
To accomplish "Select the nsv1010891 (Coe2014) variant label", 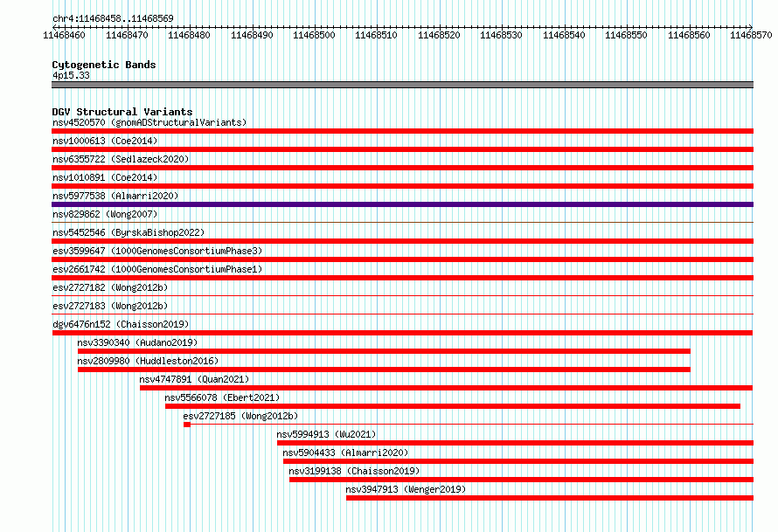I will [x=105, y=177].
